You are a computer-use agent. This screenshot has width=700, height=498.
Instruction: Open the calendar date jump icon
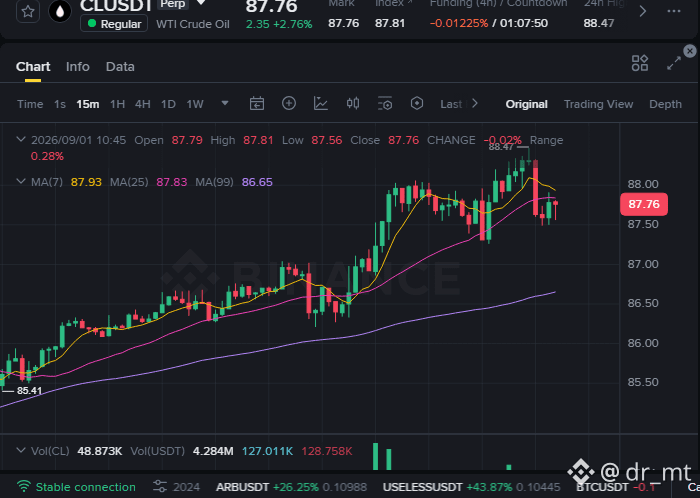(257, 104)
